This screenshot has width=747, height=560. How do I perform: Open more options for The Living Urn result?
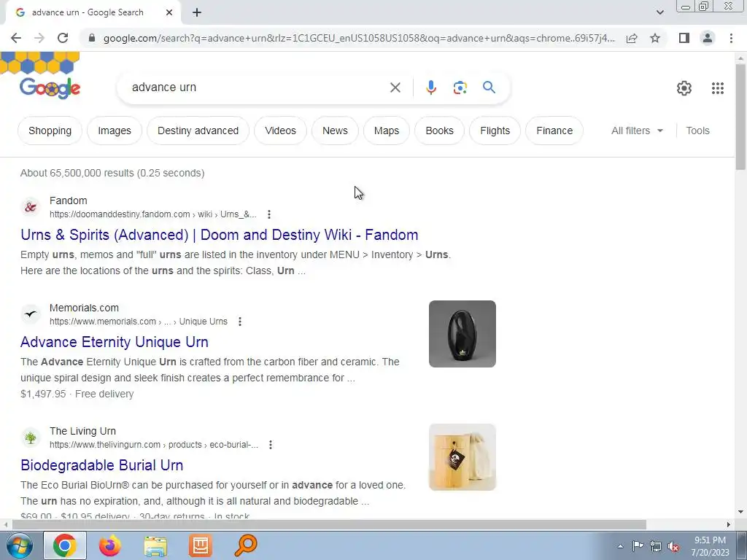tap(271, 445)
